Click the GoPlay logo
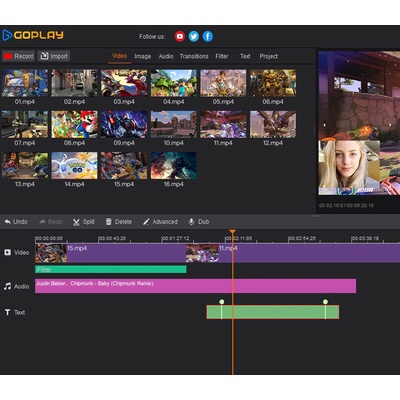The image size is (400, 400). 33,35
